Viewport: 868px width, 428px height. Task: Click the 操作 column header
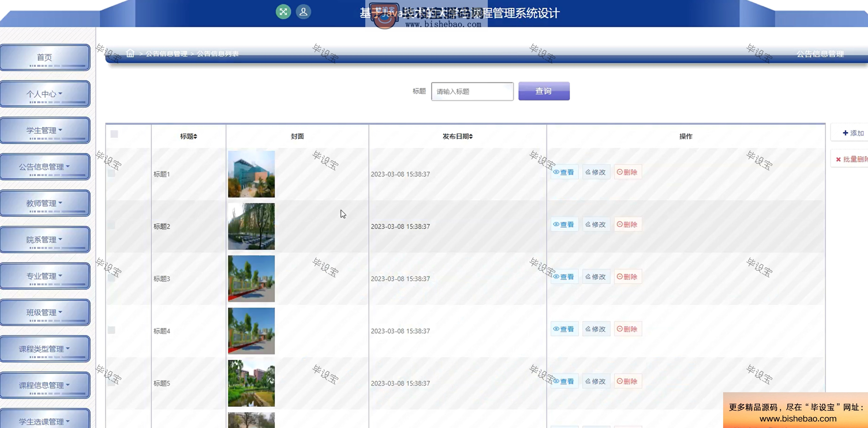(x=686, y=137)
